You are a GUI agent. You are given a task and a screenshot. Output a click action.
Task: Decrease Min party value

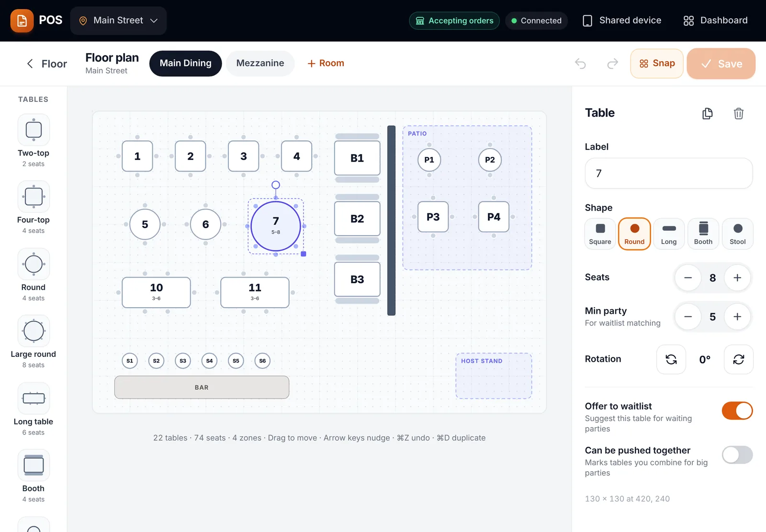[x=688, y=317]
